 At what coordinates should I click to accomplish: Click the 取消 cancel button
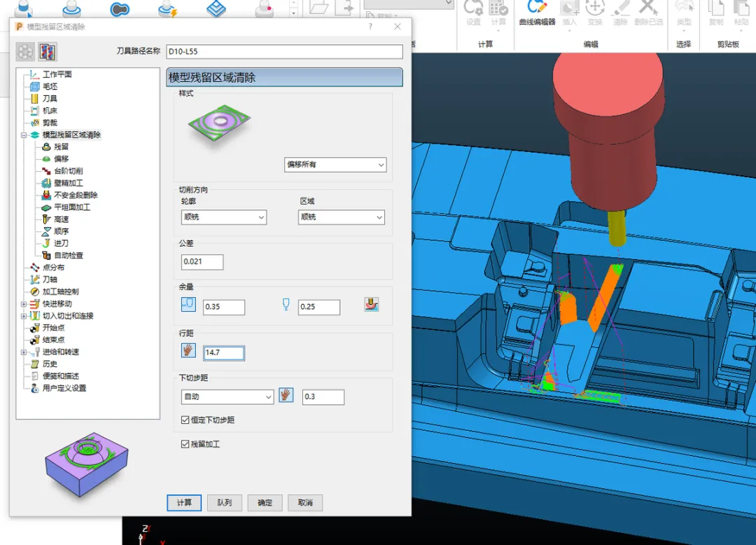305,502
